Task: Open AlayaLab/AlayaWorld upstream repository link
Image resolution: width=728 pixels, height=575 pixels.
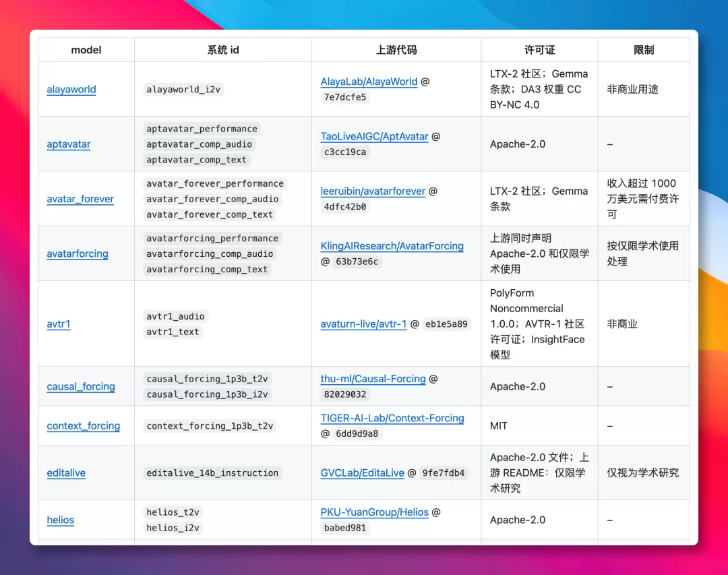Action: pyautogui.click(x=369, y=82)
